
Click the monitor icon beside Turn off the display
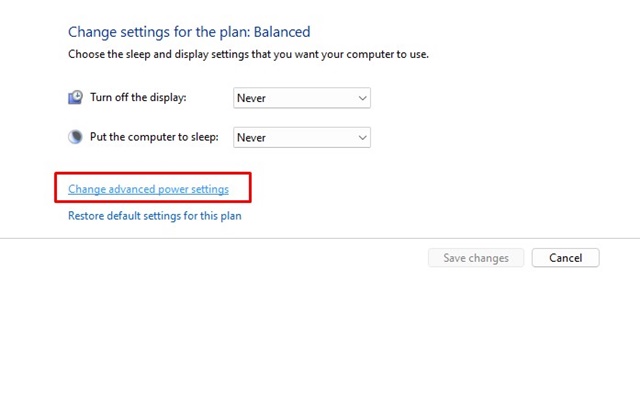[x=75, y=98]
